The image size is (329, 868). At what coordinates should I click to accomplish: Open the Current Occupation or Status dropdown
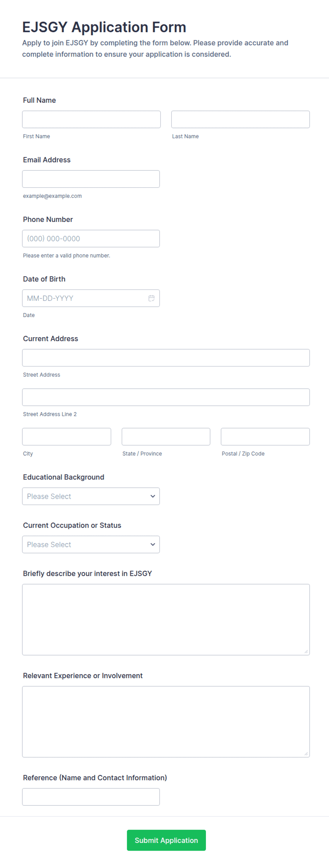pos(91,544)
